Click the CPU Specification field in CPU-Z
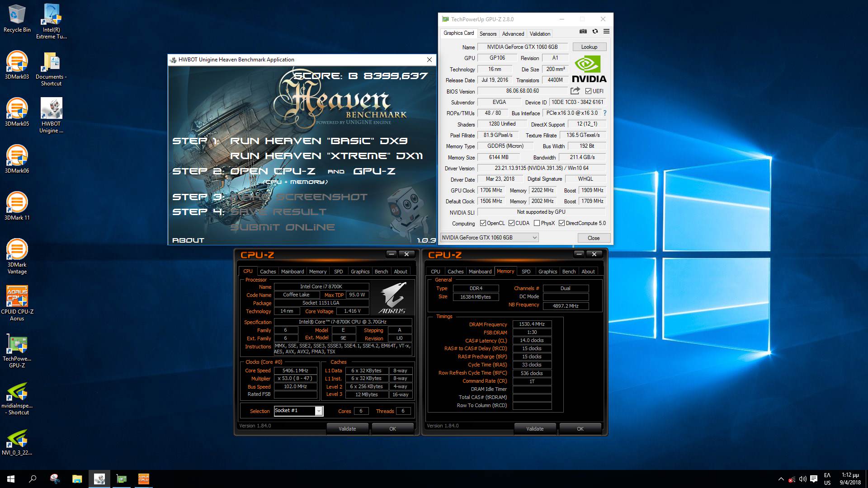This screenshot has height=488, width=868. point(343,322)
